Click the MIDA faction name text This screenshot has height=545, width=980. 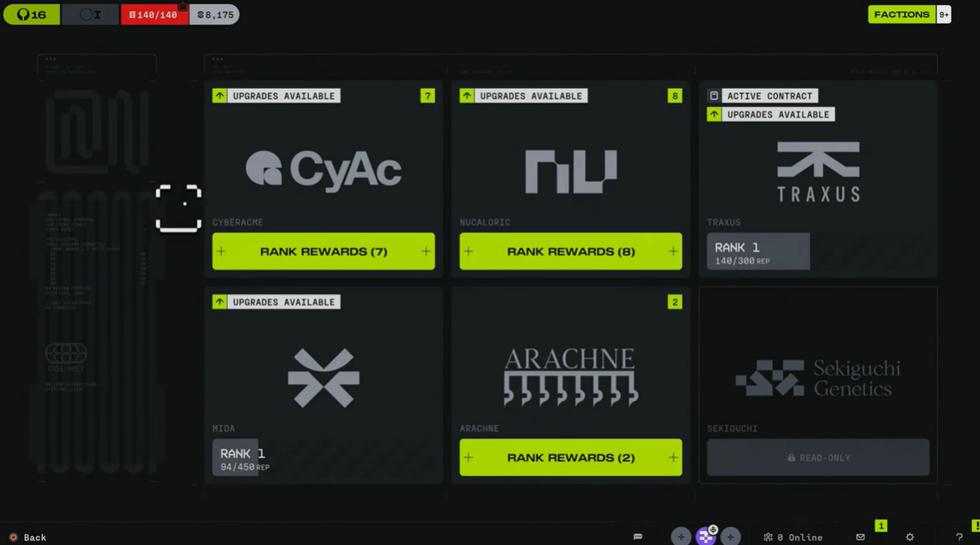click(x=224, y=429)
